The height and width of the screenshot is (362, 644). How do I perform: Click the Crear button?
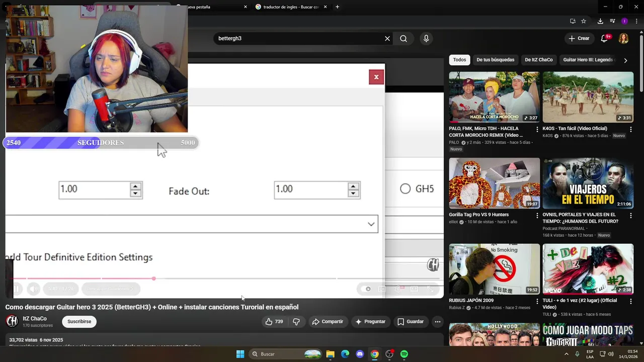pos(579,38)
